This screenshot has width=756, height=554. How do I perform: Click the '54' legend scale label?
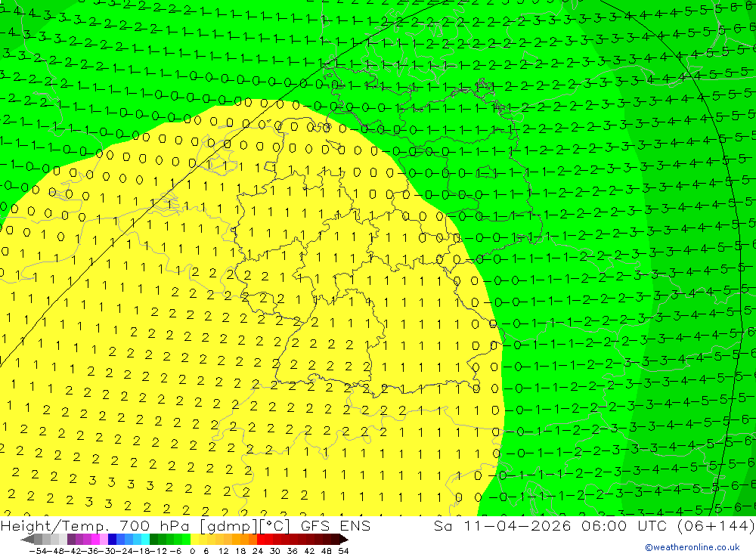pos(343,551)
